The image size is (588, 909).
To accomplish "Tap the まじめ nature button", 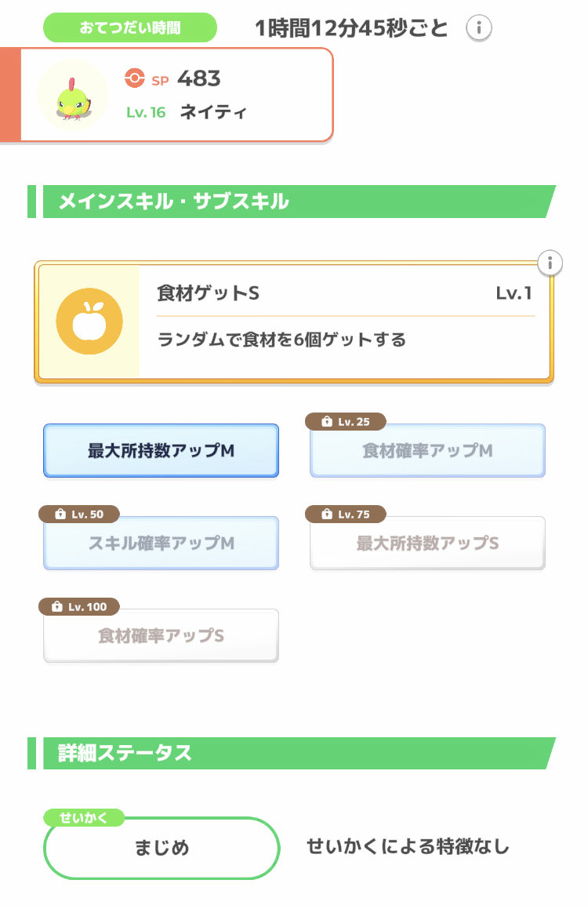I will [x=161, y=848].
